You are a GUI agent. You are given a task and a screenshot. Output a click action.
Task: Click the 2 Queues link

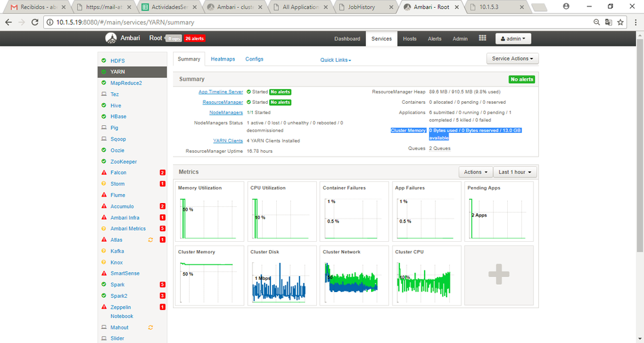440,148
